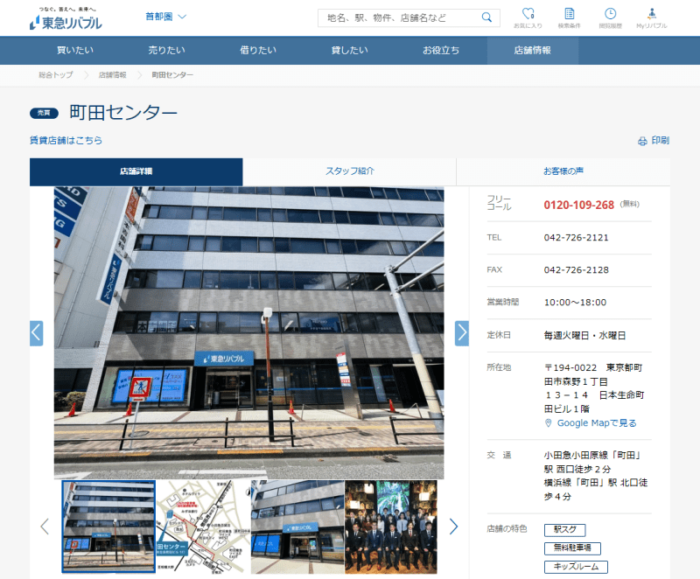Image resolution: width=700 pixels, height=579 pixels.
Task: Open the お役立ち menu
Action: 441,50
